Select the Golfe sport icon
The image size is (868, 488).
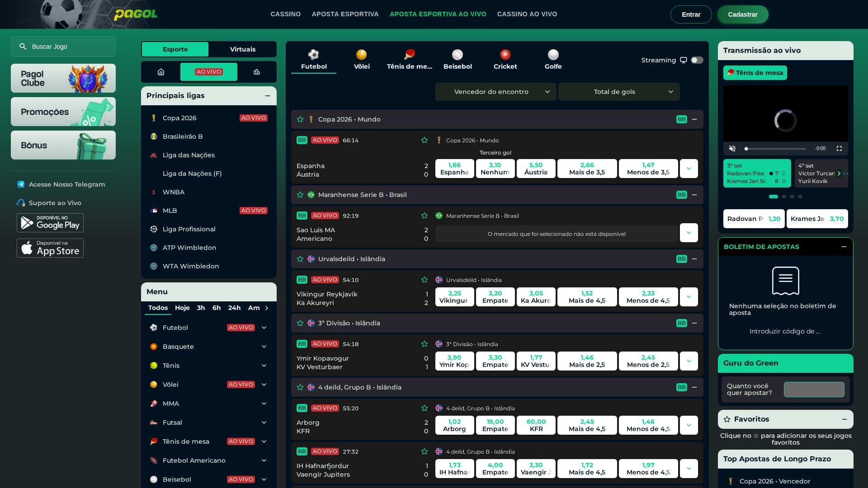(553, 60)
